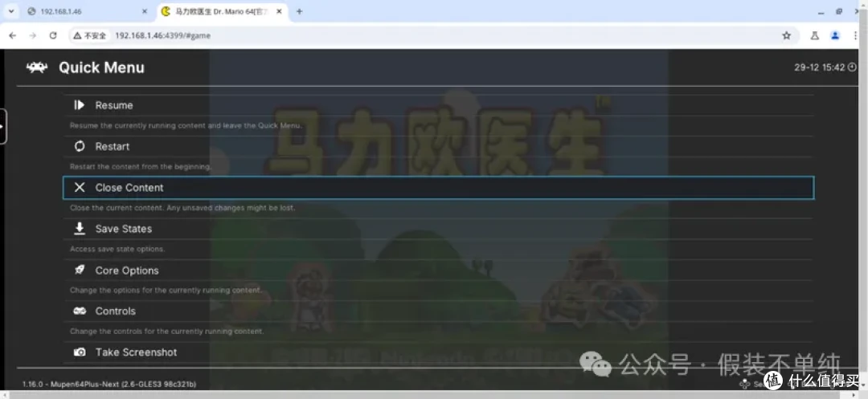Image resolution: width=868 pixels, height=399 pixels.
Task: Open the Save States submenu
Action: 439,229
